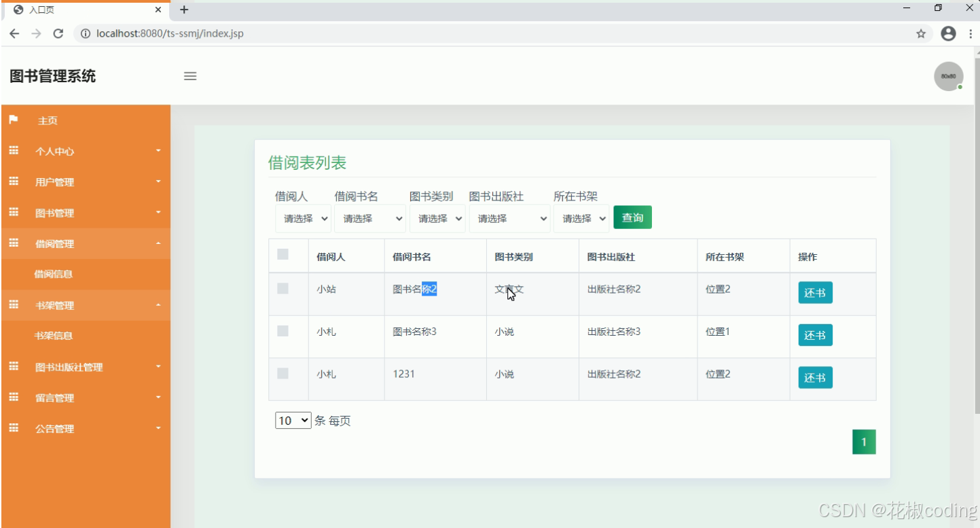
Task: Open 图书出版社管理 via its sidebar icon
Action: [x=14, y=367]
